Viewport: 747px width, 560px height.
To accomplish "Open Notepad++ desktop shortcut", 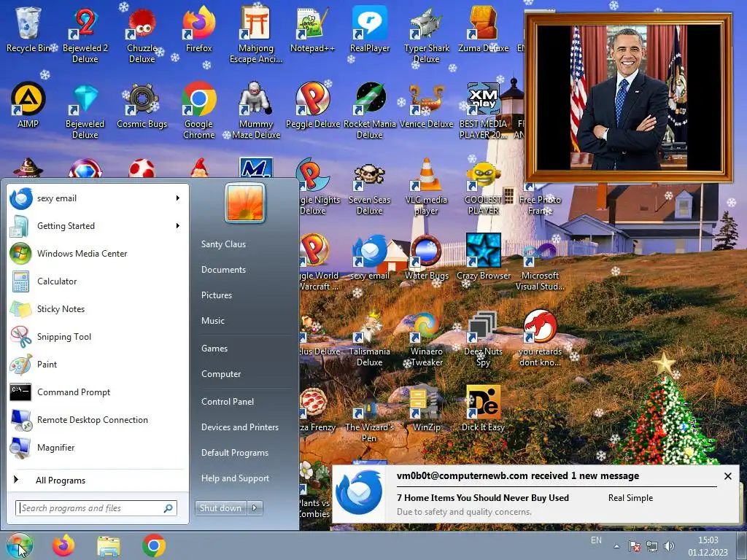I will [x=312, y=29].
